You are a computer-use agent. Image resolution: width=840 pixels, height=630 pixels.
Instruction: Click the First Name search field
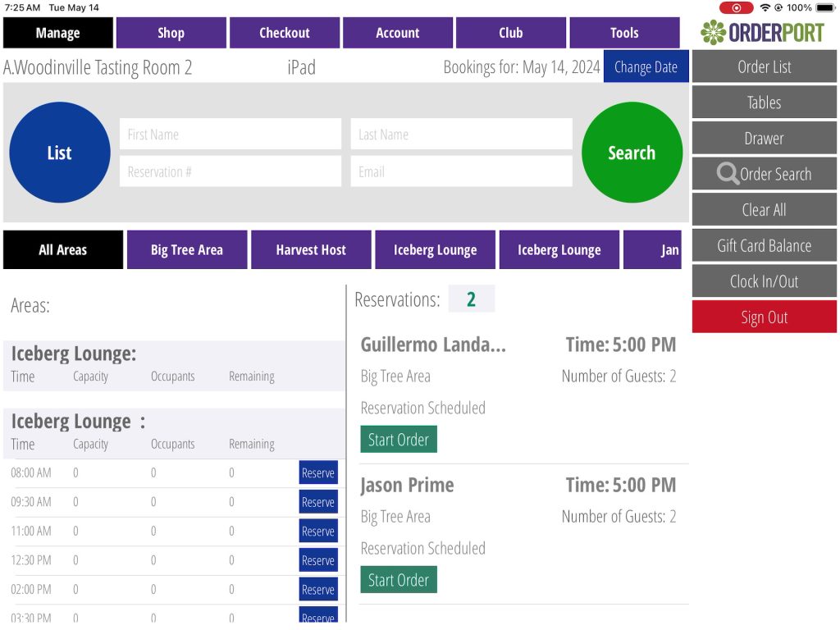pos(230,135)
